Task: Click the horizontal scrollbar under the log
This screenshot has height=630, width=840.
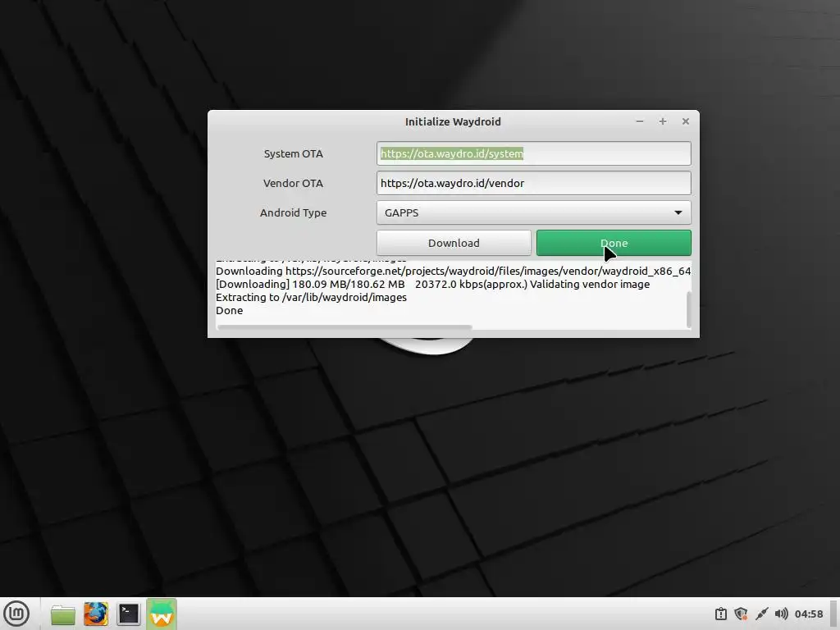Action: (x=345, y=327)
